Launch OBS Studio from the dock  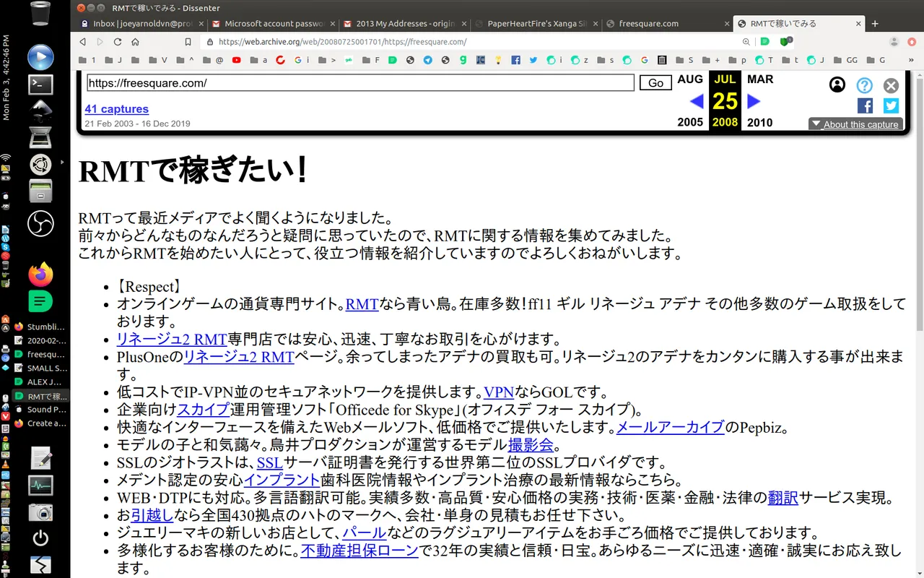[x=40, y=223]
